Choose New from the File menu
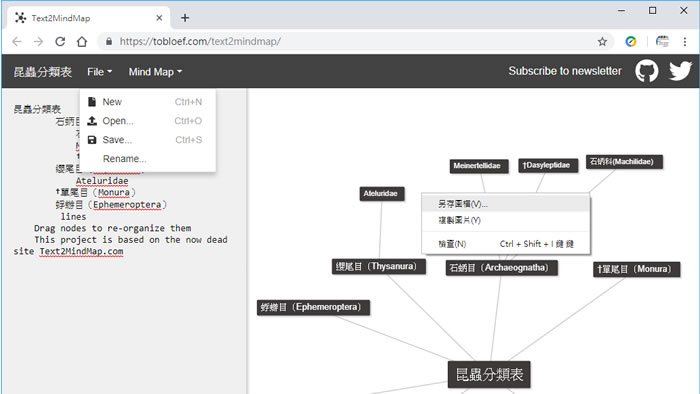The width and height of the screenshot is (700, 394). 148,102
